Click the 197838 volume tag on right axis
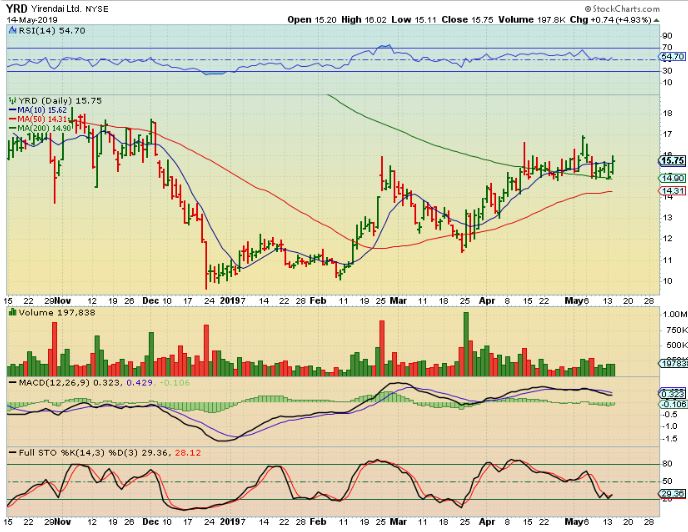Image resolution: width=688 pixels, height=532 pixels. coord(673,363)
